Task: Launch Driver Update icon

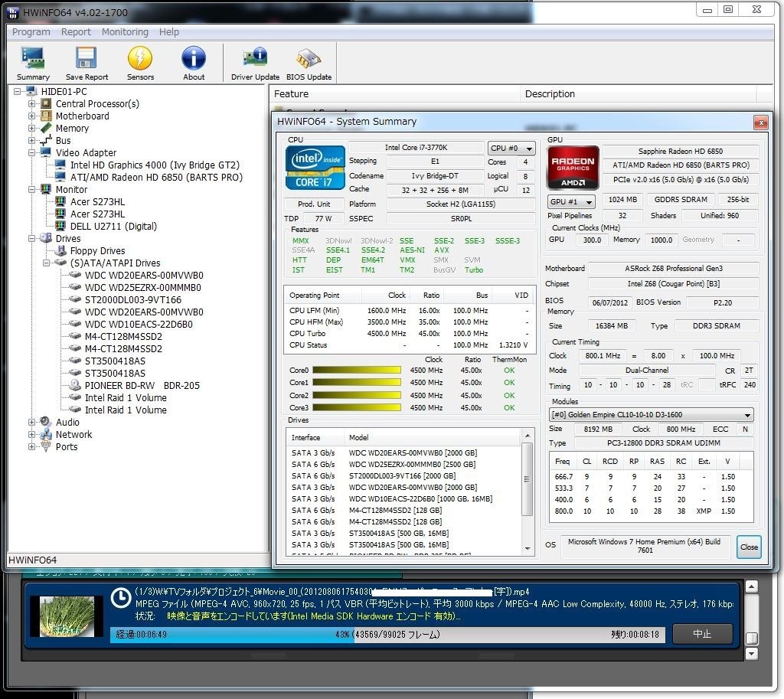Action: [x=255, y=58]
